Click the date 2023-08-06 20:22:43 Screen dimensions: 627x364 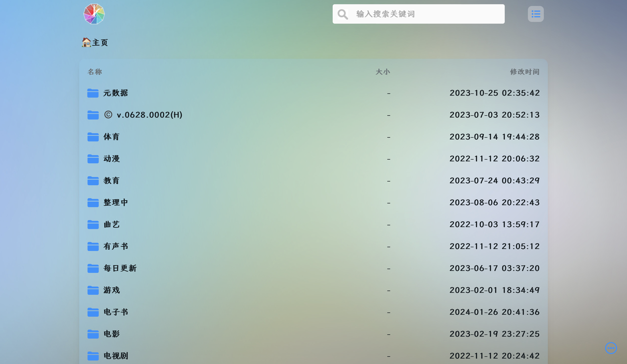(495, 203)
